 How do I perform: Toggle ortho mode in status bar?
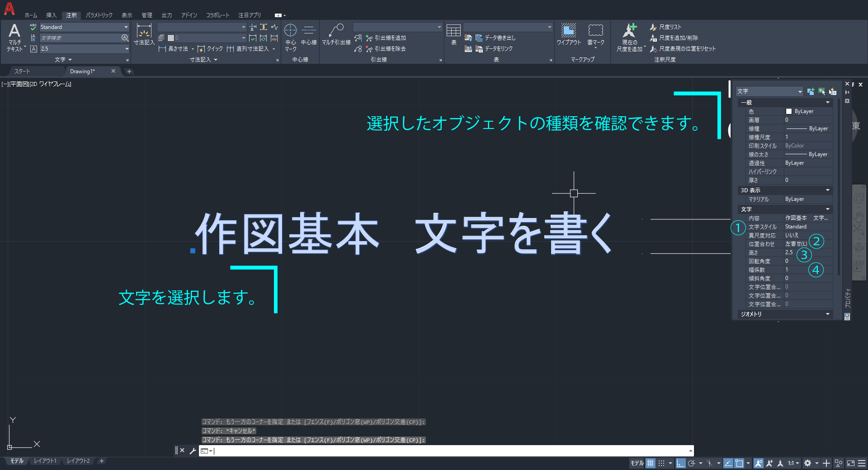(x=680, y=463)
